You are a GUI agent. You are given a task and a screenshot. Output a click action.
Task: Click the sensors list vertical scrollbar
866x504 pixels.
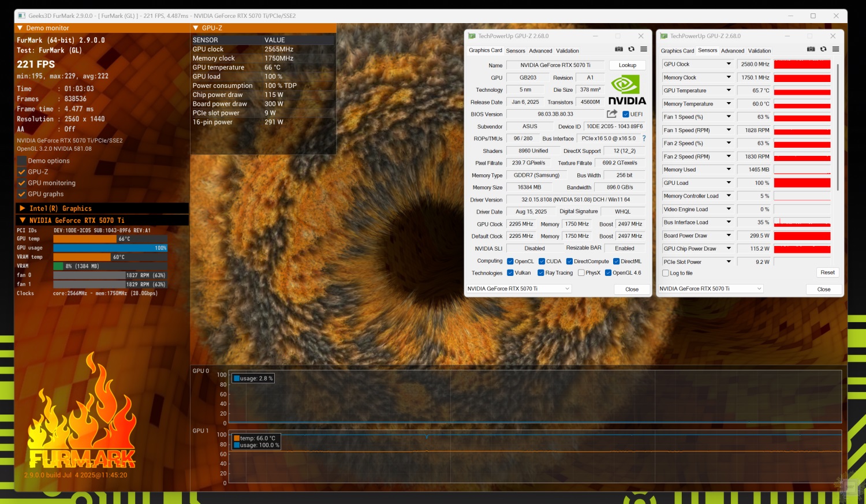pyautogui.click(x=837, y=127)
